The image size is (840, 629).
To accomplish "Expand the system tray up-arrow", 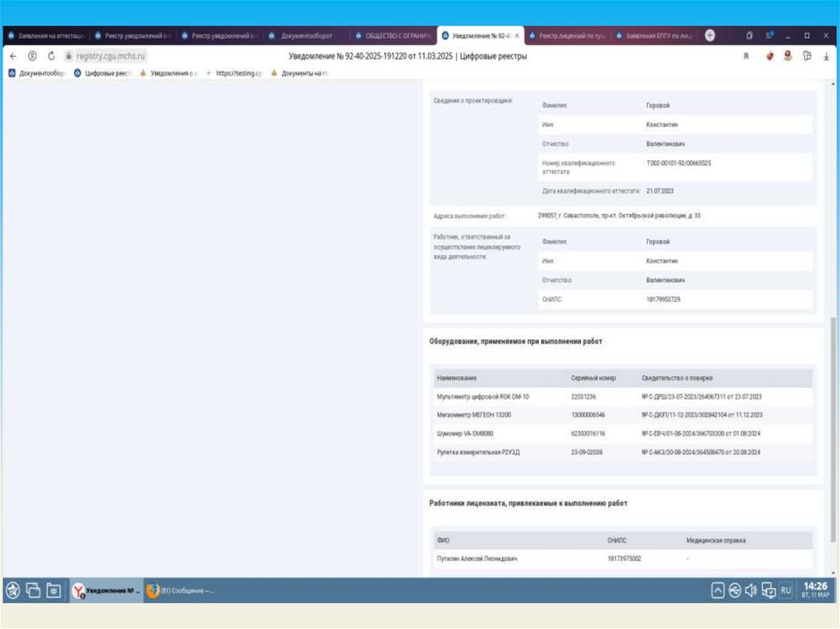I will pos(718,590).
